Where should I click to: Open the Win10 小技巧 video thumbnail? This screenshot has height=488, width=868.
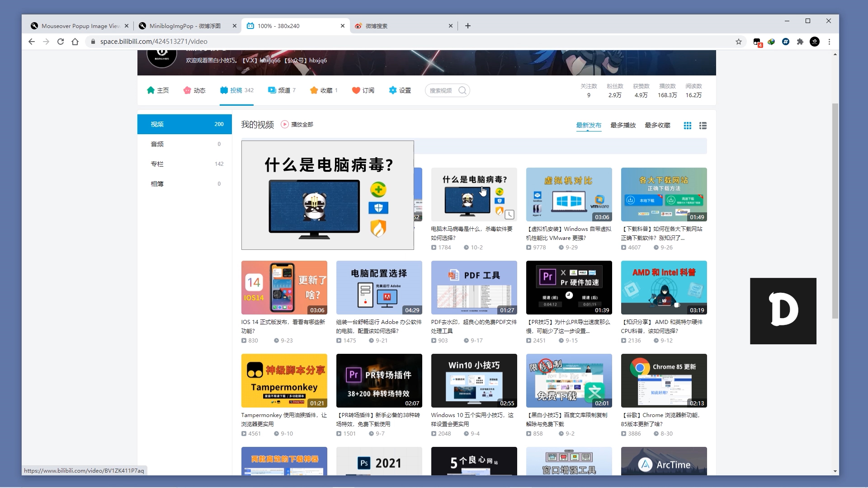coord(474,380)
